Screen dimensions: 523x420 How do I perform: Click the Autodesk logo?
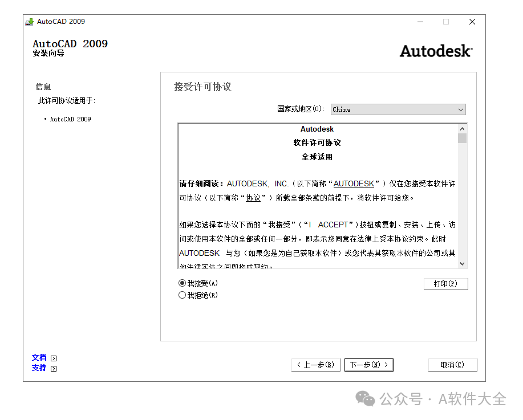(435, 51)
